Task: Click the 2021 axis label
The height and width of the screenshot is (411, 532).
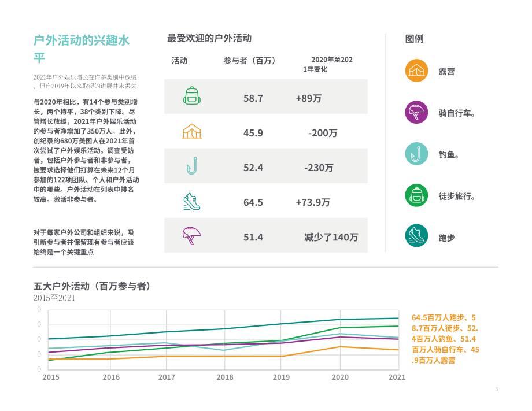Action: (397, 377)
